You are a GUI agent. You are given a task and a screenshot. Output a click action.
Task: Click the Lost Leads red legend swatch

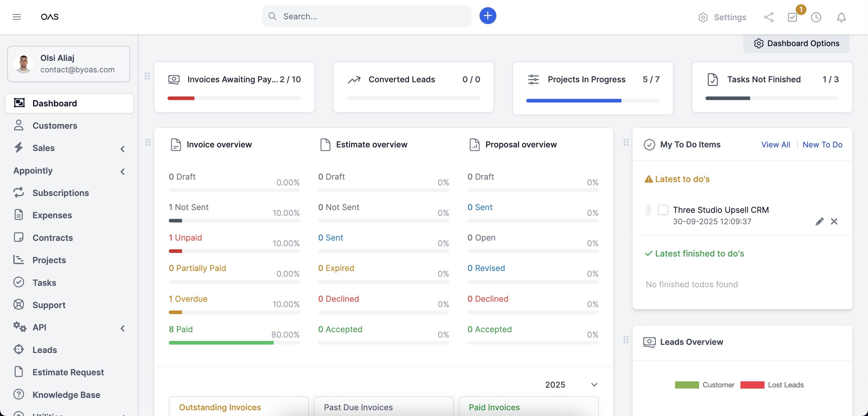point(752,385)
